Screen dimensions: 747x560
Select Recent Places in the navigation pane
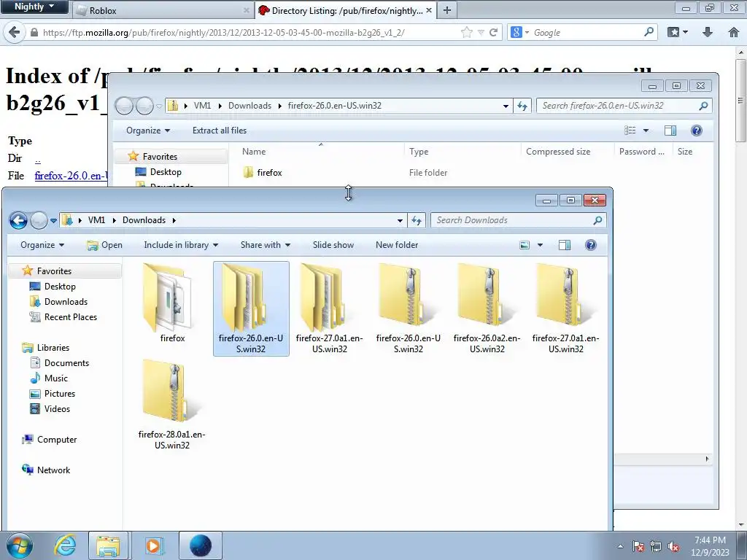click(71, 317)
